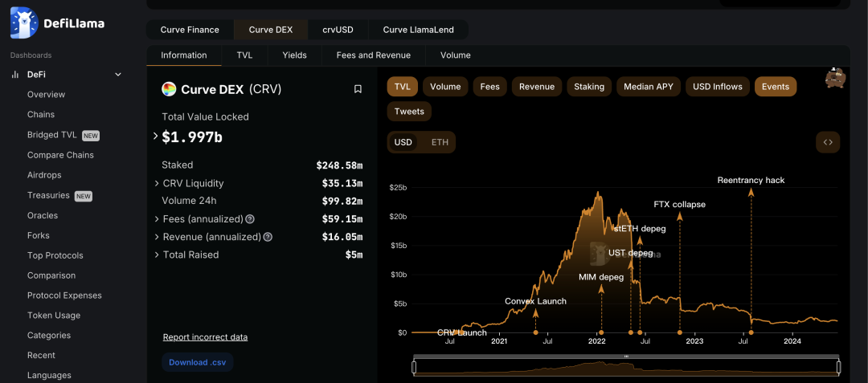
Task: Select the Curve DEX tab
Action: [271, 30]
